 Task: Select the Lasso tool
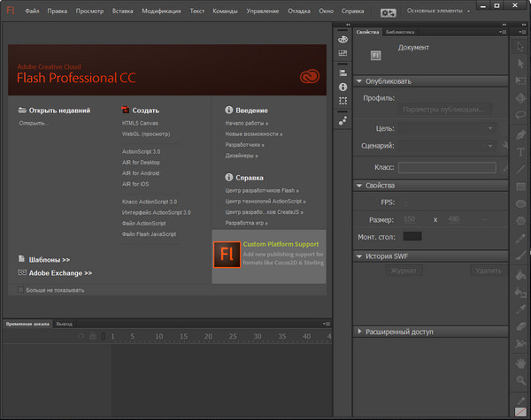coord(520,115)
